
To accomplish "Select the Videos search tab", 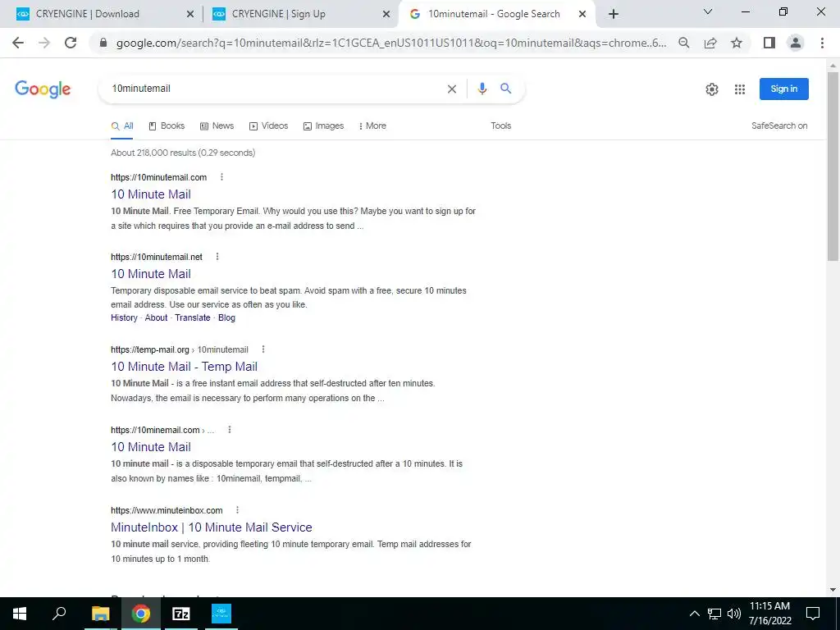I will [269, 126].
